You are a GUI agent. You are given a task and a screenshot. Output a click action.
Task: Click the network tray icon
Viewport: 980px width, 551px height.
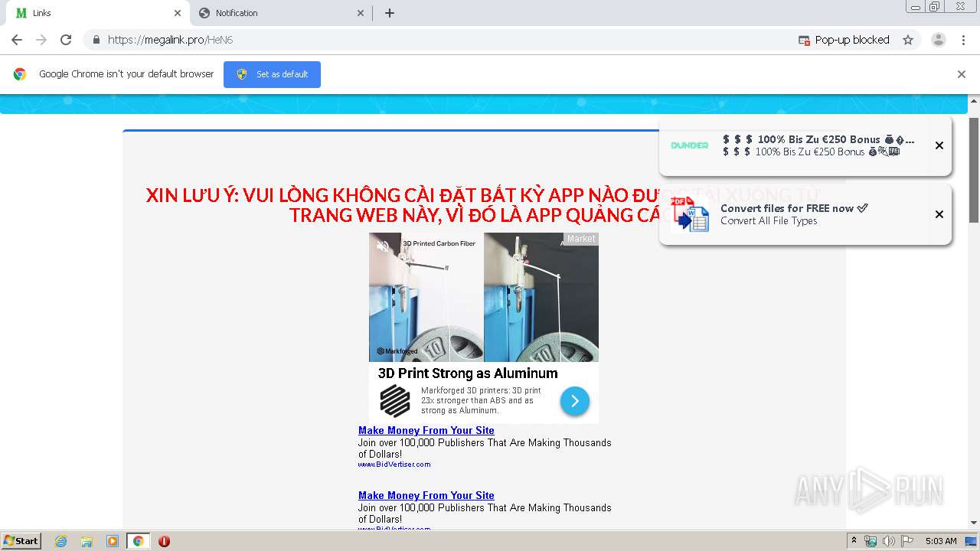pos(871,541)
